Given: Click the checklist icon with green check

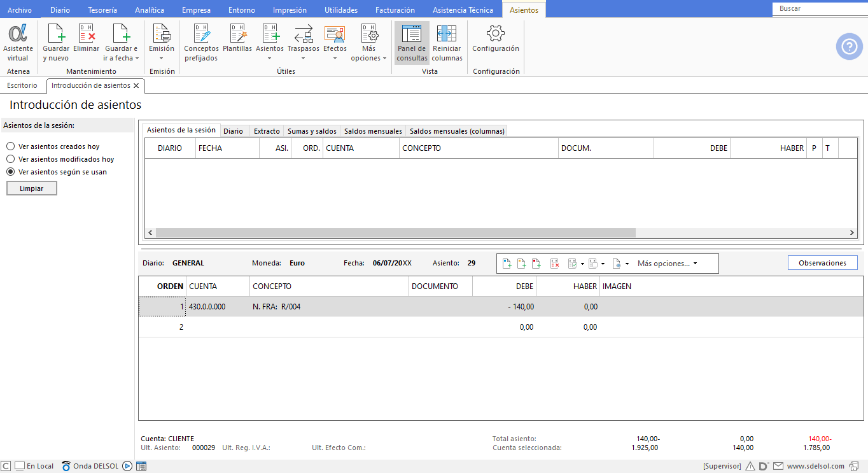Looking at the screenshot, I should tap(572, 263).
